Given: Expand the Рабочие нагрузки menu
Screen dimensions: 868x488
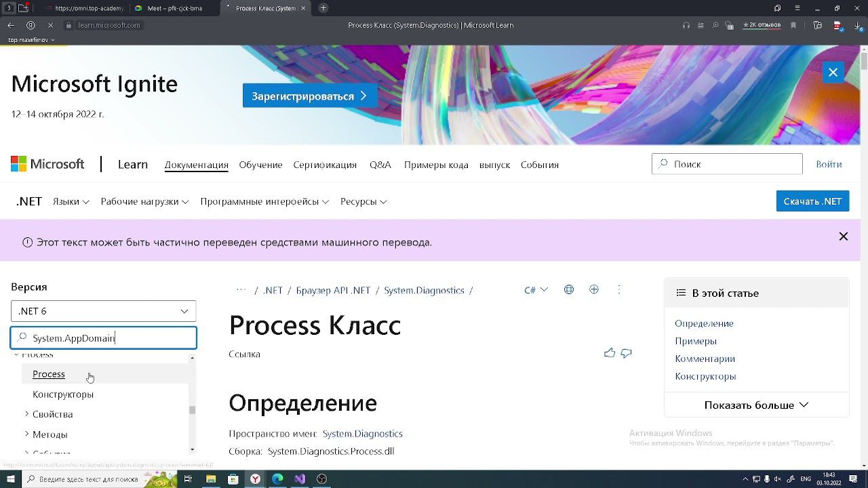Looking at the screenshot, I should coord(145,201).
